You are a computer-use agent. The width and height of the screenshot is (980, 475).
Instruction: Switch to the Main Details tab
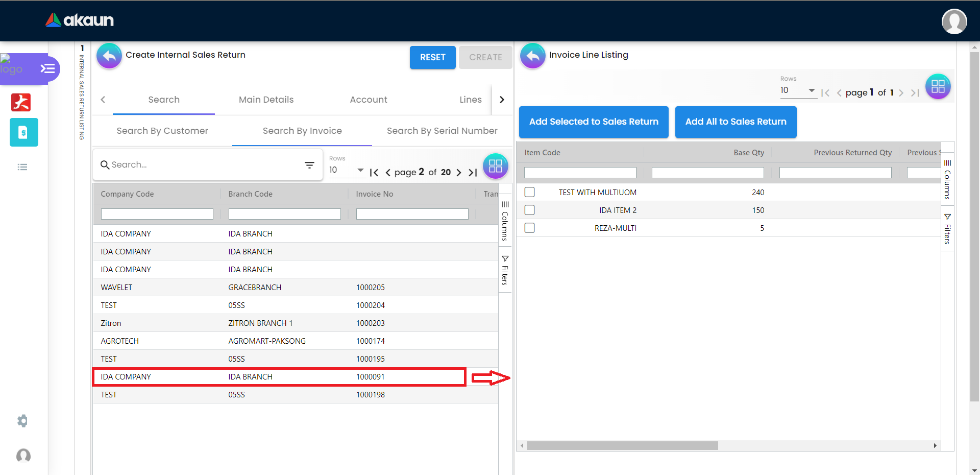266,100
